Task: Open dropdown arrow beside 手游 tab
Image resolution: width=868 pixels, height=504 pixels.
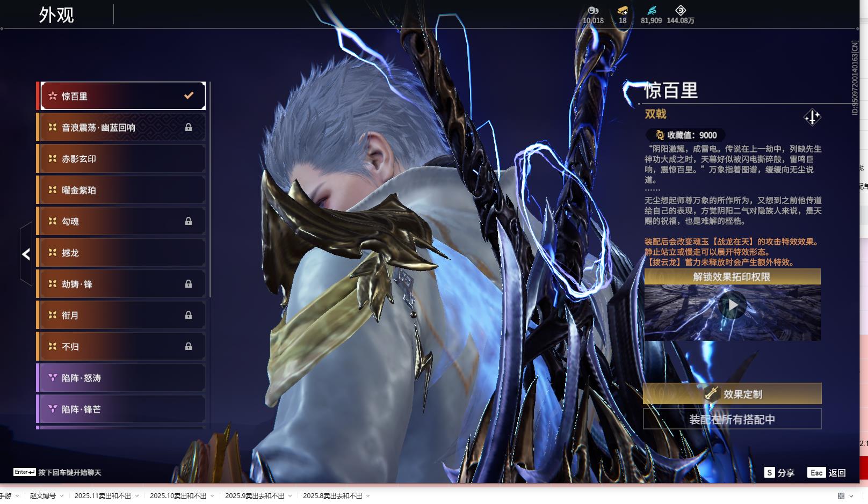Action: [17, 496]
